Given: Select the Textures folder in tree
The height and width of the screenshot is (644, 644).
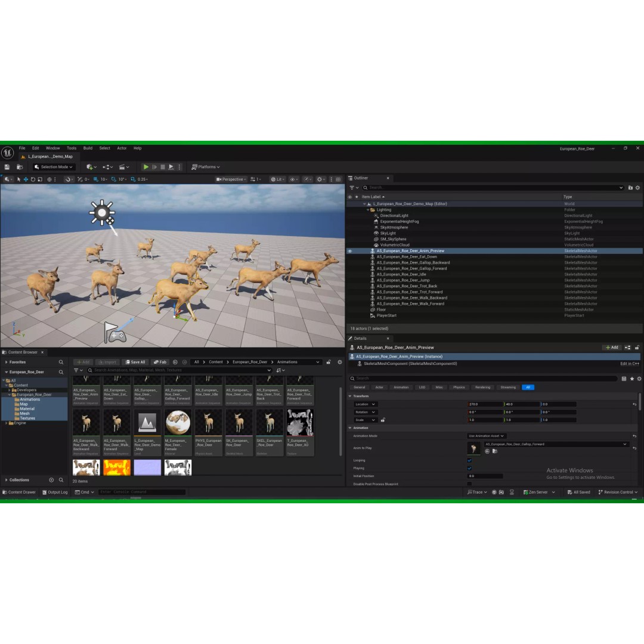Looking at the screenshot, I should click(27, 419).
